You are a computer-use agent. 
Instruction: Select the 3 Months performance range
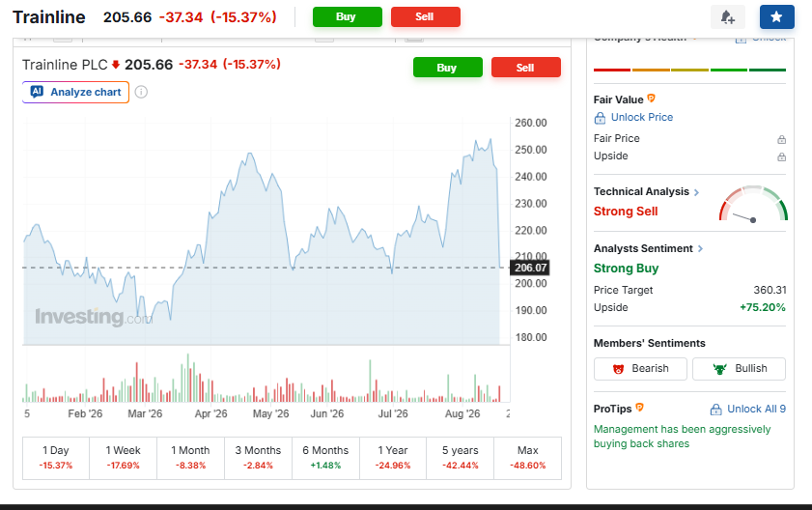pos(258,458)
